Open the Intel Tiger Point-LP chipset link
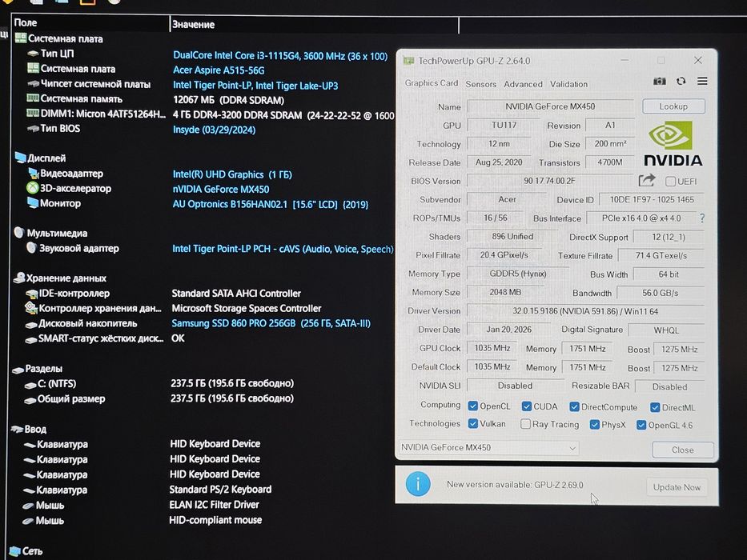Image resolution: width=747 pixels, height=560 pixels. (x=255, y=86)
